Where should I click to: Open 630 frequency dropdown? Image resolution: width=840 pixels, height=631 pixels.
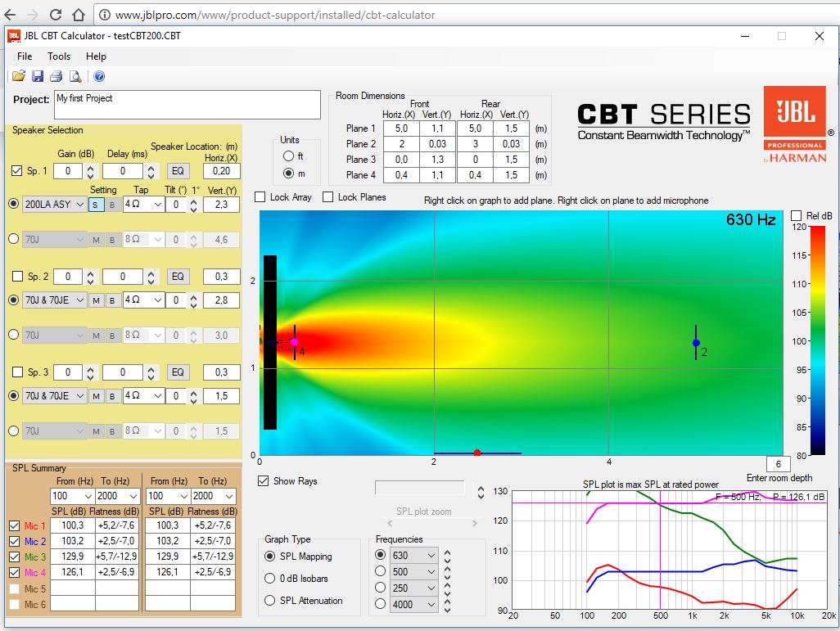413,556
